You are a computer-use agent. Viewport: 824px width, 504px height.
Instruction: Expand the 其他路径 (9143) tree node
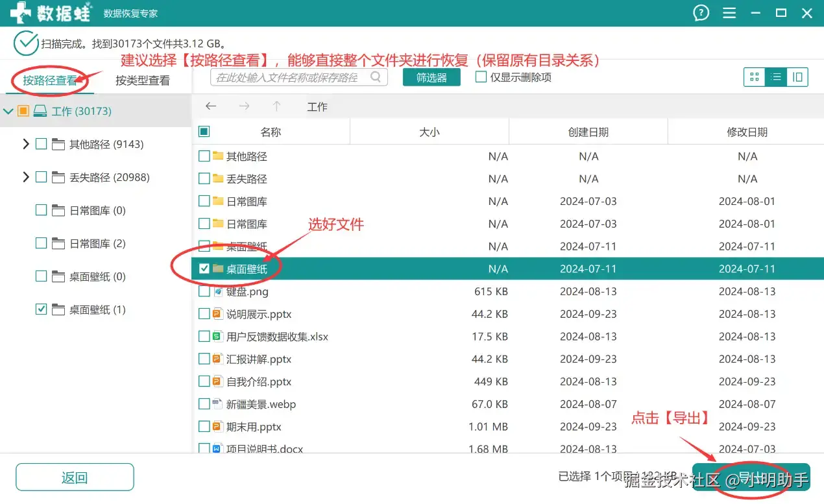click(x=26, y=144)
